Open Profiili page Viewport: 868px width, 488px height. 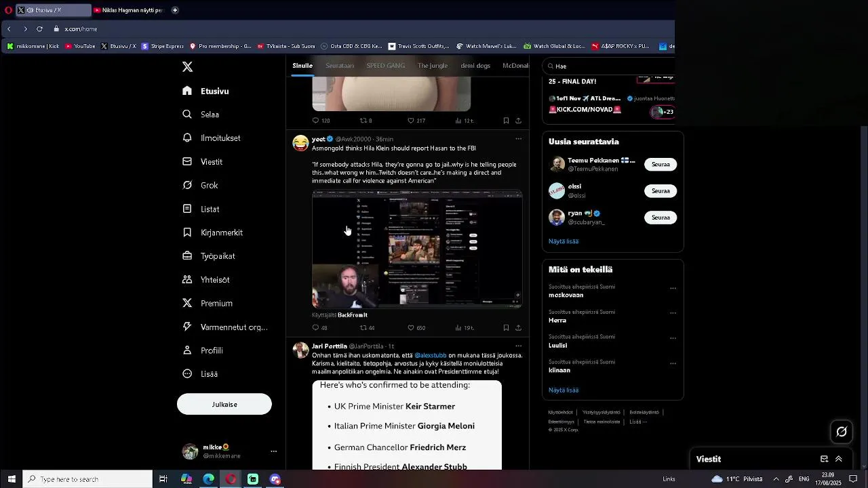tap(203, 350)
